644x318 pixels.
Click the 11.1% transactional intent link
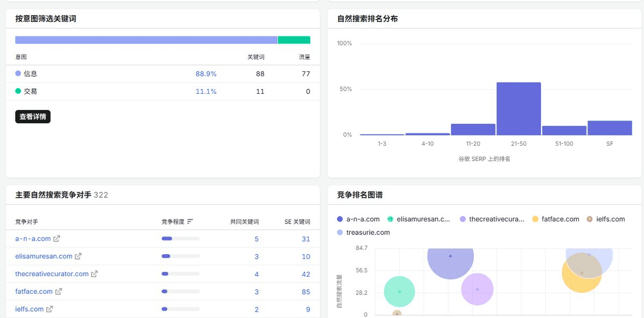(x=206, y=92)
